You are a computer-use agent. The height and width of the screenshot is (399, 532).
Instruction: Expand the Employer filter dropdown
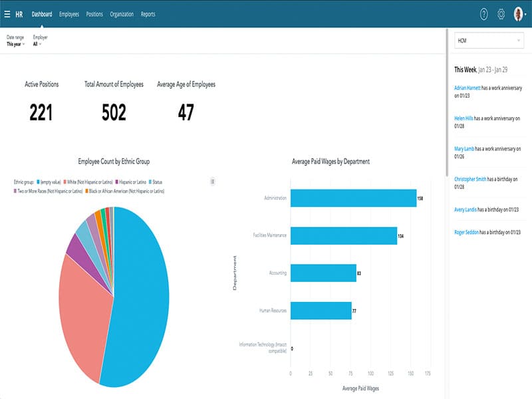point(37,44)
